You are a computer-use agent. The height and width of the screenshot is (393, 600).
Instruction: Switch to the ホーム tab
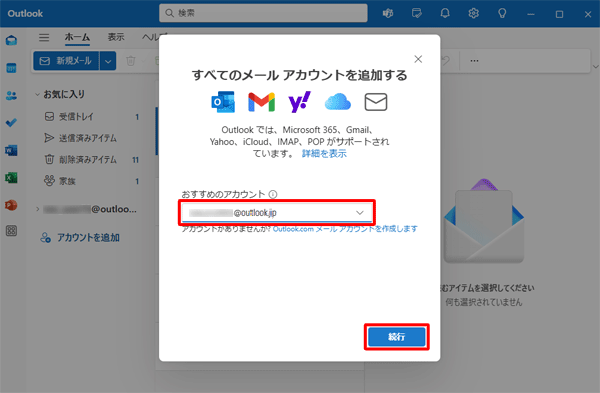pos(77,37)
